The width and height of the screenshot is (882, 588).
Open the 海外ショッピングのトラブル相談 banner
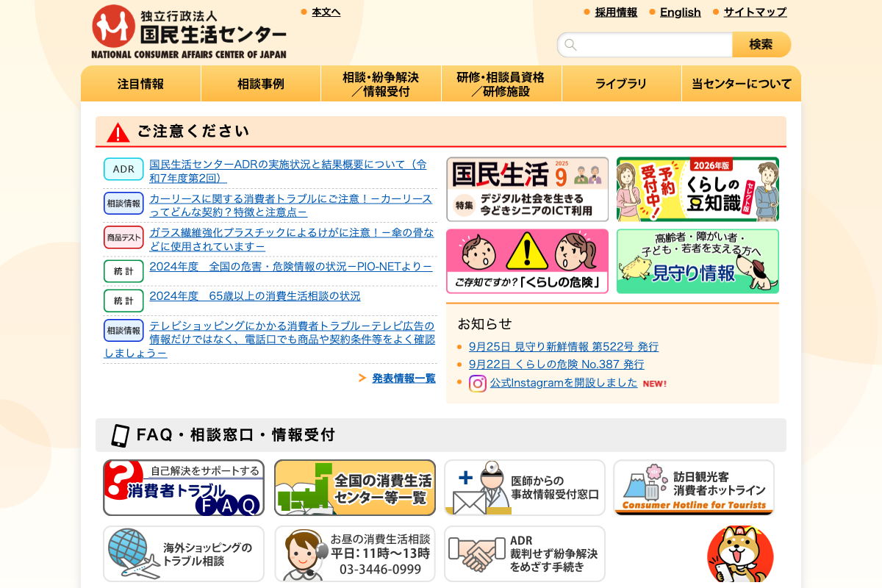[x=184, y=554]
